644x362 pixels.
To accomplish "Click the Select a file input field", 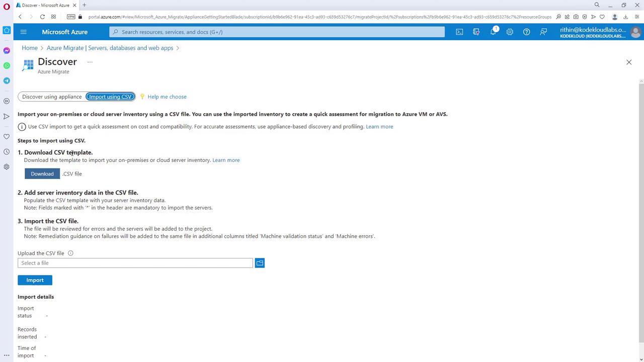I will (x=135, y=263).
